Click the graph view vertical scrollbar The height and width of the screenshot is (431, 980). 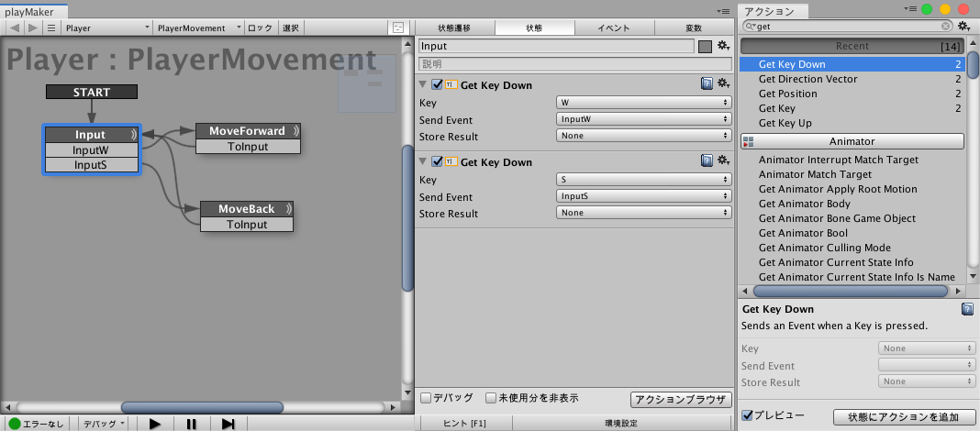pyautogui.click(x=408, y=217)
